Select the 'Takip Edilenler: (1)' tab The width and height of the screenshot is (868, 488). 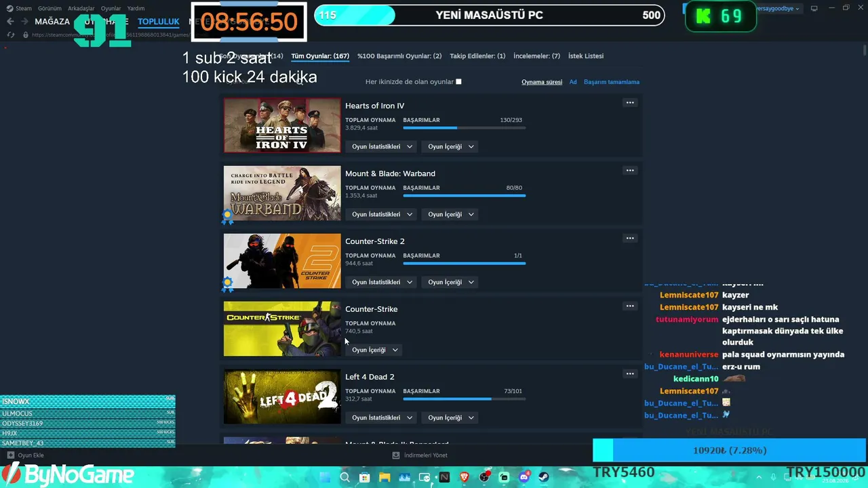coord(477,56)
